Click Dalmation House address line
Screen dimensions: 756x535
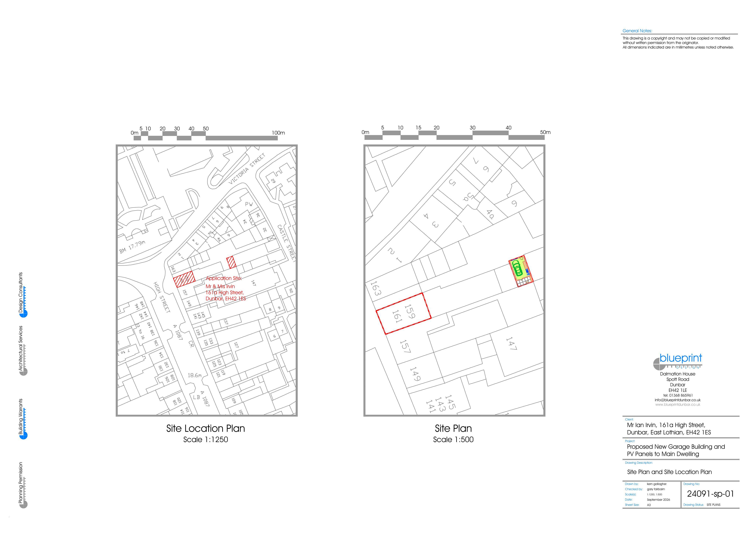[677, 374]
